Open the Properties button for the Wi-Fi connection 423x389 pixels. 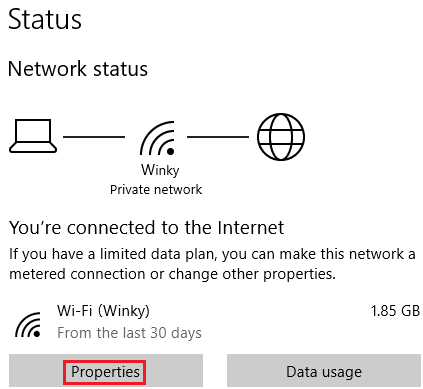tap(106, 371)
